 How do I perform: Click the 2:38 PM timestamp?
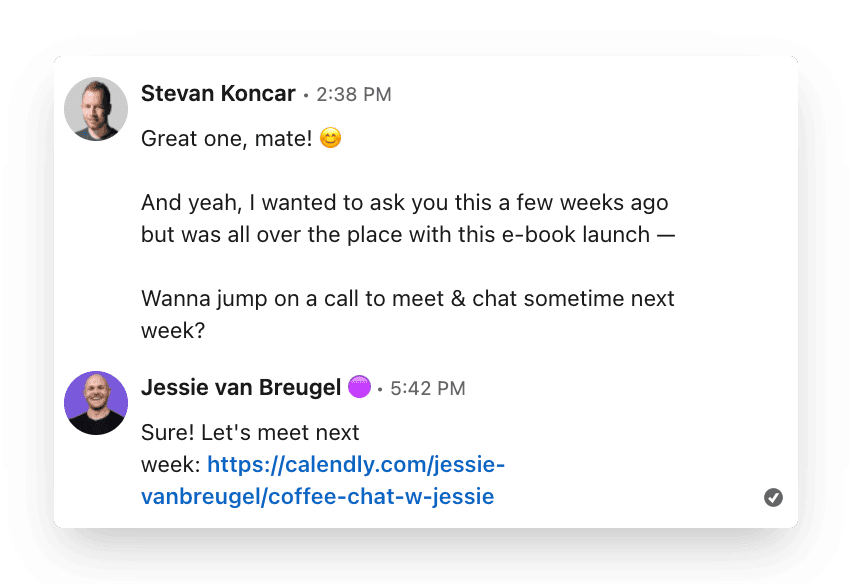point(354,95)
